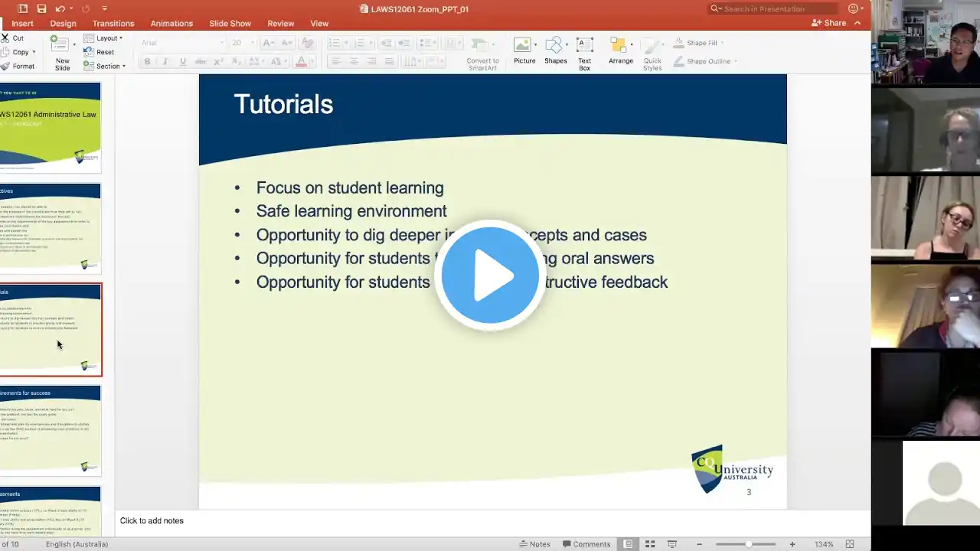Select the Administrative Law title slide thumbnail

click(51, 127)
